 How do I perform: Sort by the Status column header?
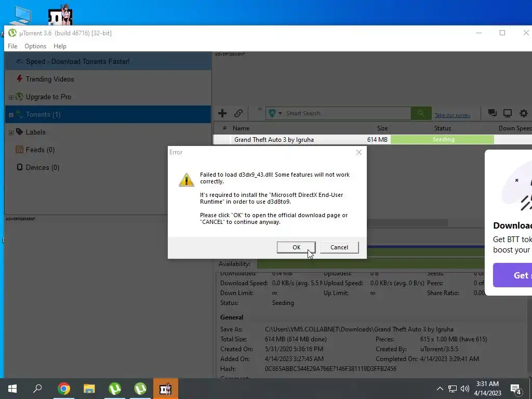pos(443,128)
